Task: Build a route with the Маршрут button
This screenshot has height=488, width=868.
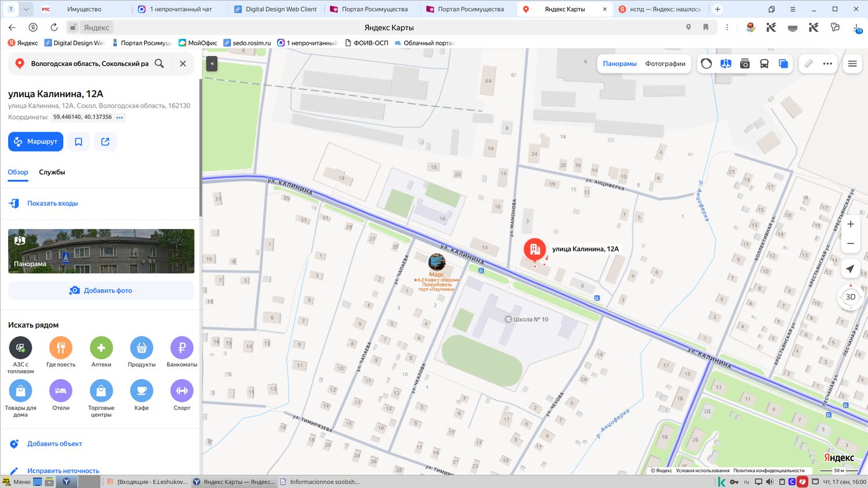Action: [35, 142]
